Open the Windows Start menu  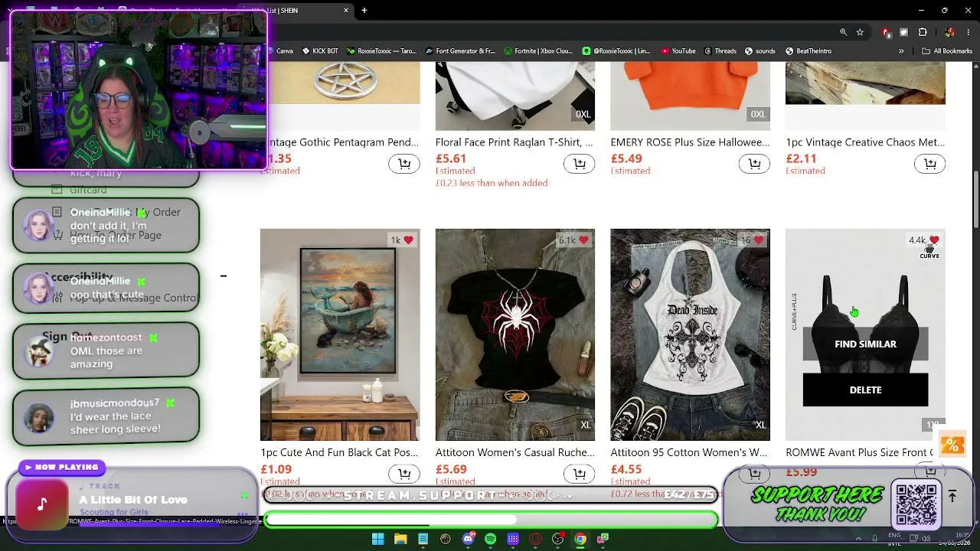[x=378, y=539]
